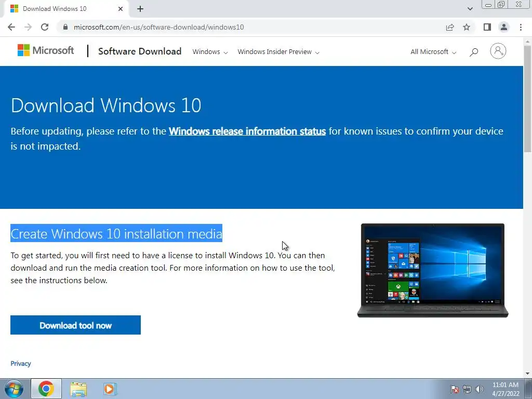Screen dimensions: 532x399
Task: Open Windows release information status link
Action: pyautogui.click(x=247, y=131)
